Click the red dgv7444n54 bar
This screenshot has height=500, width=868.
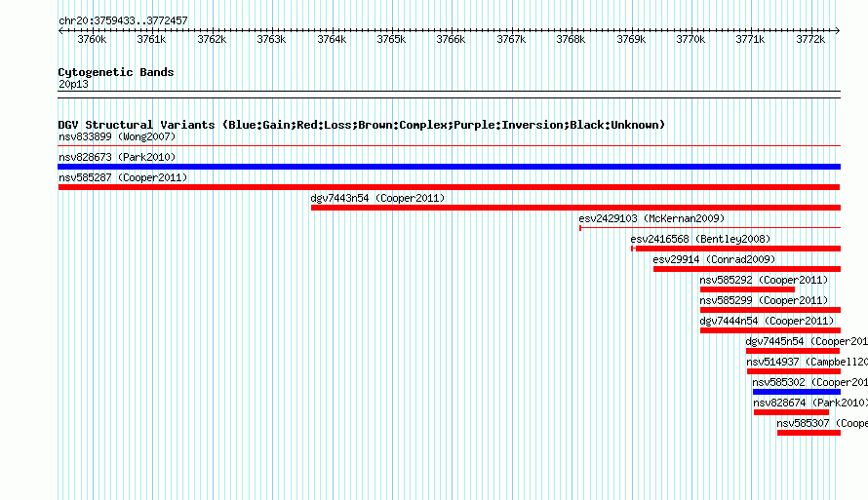coord(770,330)
